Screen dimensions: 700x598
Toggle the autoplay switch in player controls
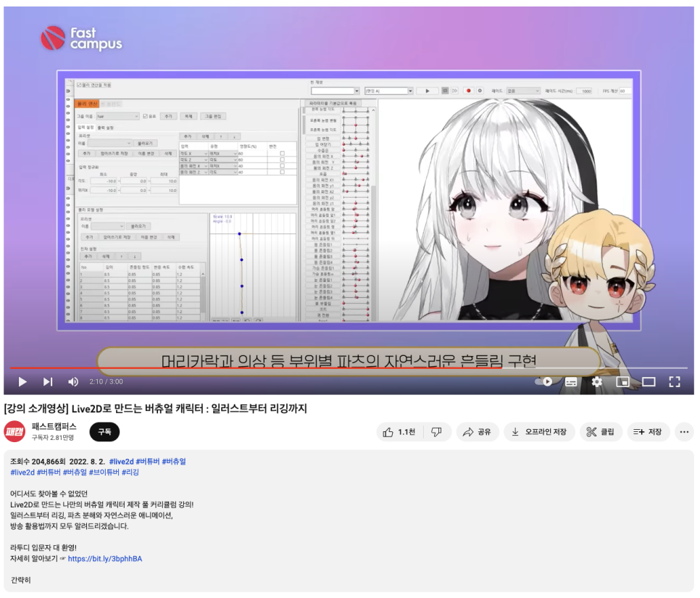[x=543, y=383]
